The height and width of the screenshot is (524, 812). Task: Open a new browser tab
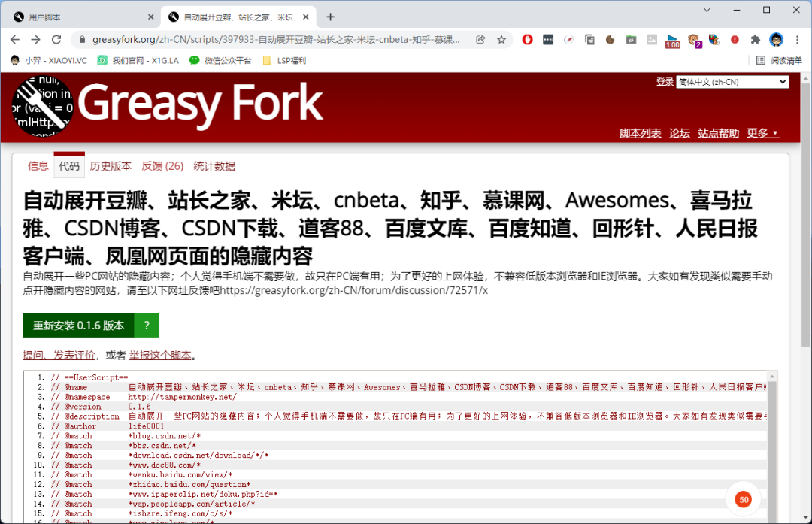click(x=330, y=17)
